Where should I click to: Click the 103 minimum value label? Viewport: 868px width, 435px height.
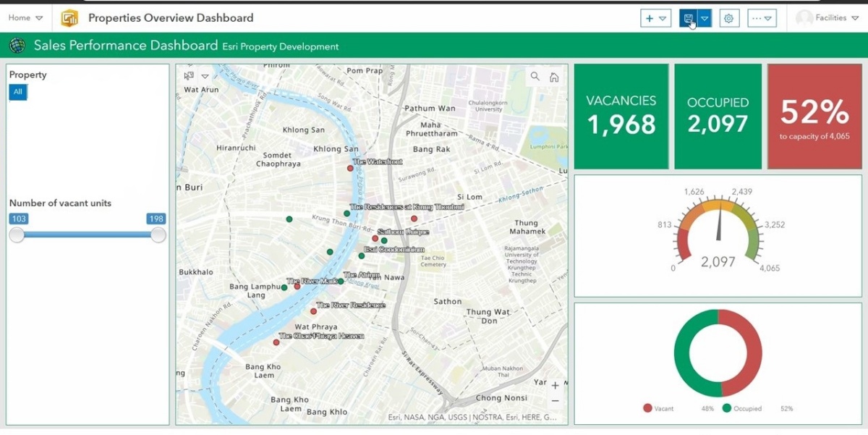click(x=18, y=219)
